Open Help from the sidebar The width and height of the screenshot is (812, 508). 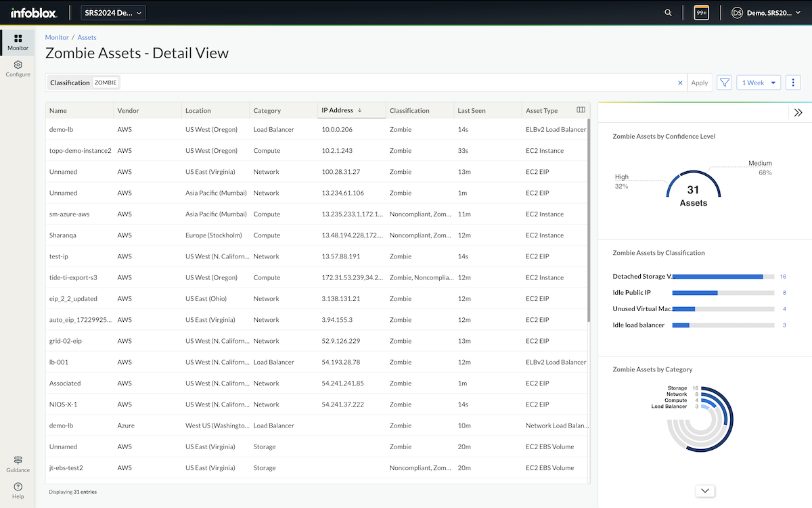(18, 490)
